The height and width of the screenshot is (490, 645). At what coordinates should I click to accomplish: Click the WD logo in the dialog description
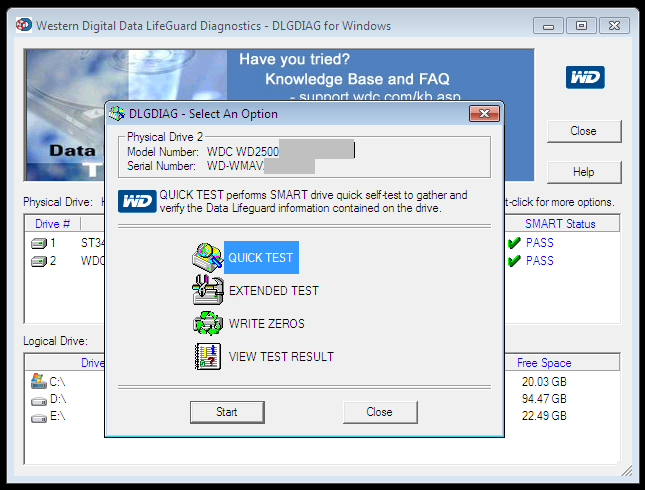pos(137,201)
